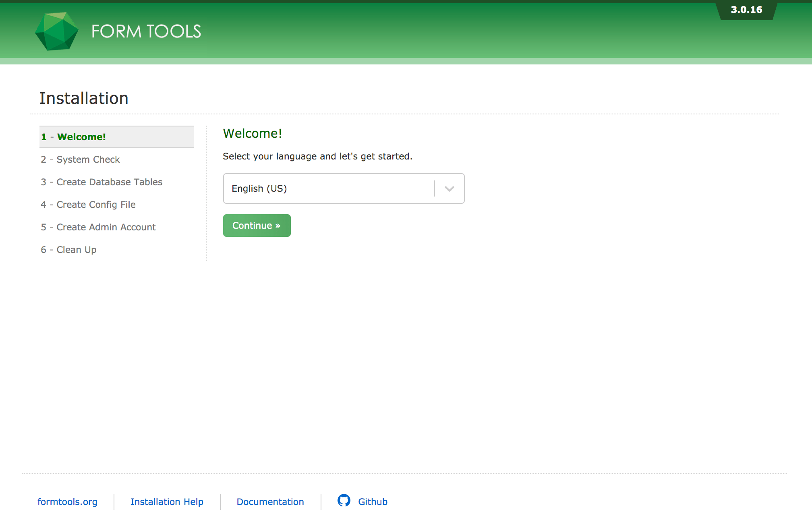This screenshot has width=812, height=530.
Task: Open the Create Admin Account step
Action: coord(106,227)
